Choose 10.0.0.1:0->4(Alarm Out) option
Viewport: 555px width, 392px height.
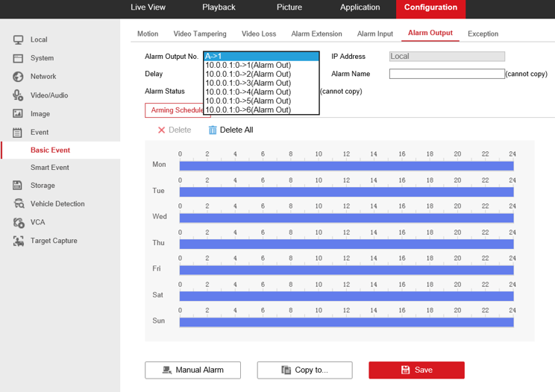[x=248, y=92]
